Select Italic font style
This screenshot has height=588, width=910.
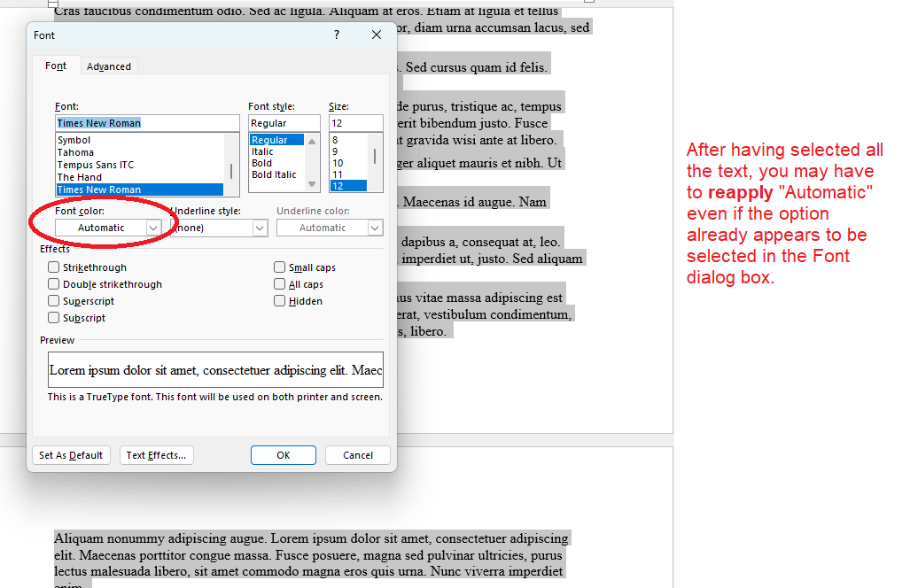[276, 151]
